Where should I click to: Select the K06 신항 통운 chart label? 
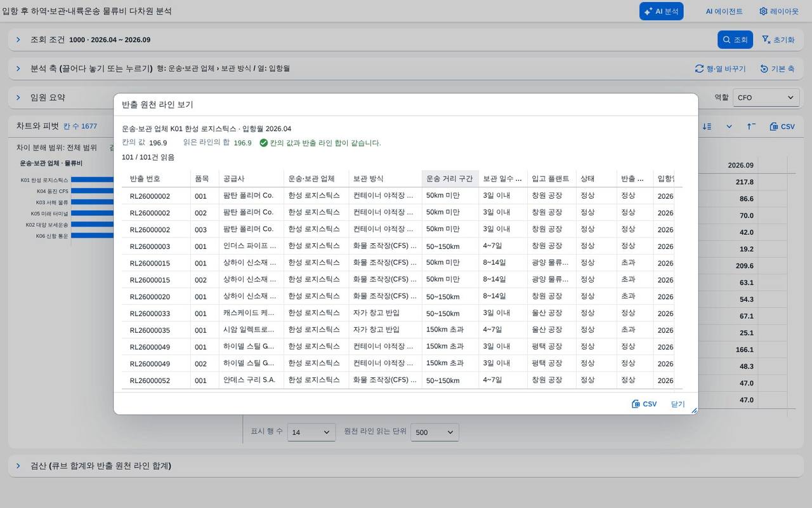[52, 236]
